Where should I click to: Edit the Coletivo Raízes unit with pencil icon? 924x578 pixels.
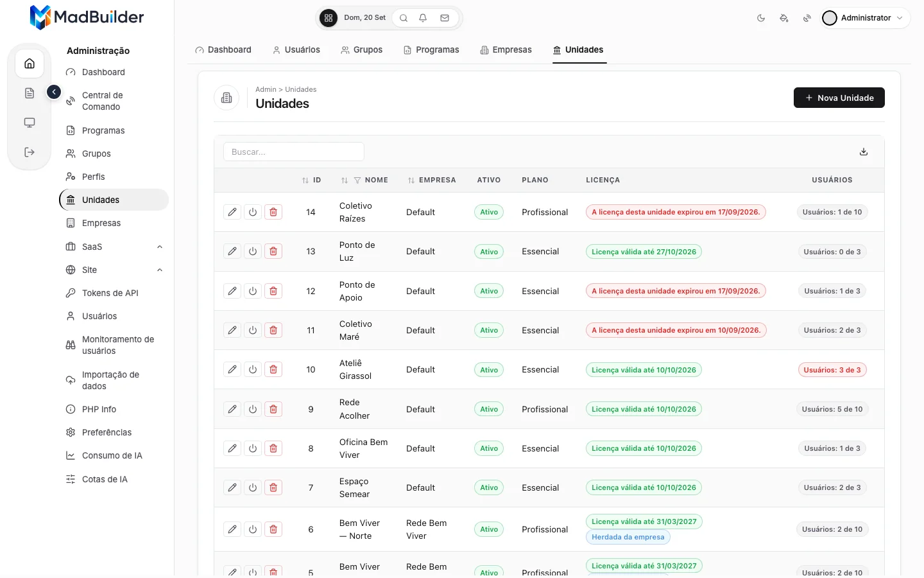click(x=232, y=212)
